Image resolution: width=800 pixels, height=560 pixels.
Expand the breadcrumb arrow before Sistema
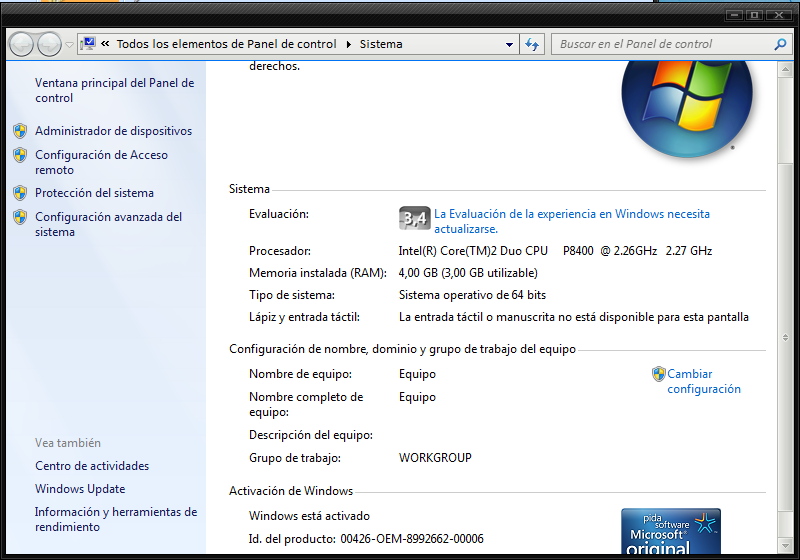point(348,44)
